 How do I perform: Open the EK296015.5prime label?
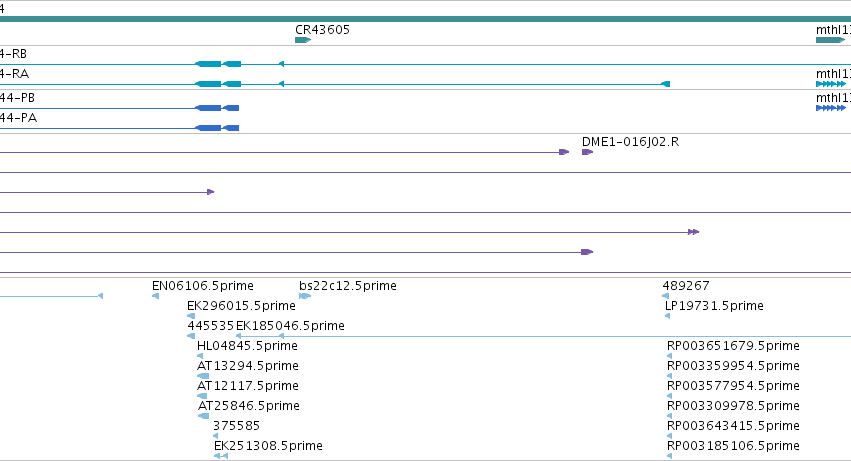pyautogui.click(x=241, y=306)
